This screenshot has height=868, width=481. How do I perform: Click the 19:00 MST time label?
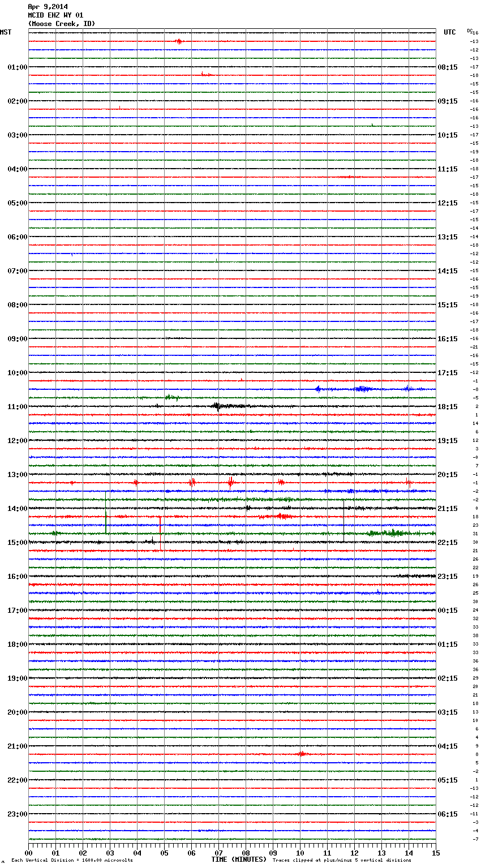pos(18,678)
